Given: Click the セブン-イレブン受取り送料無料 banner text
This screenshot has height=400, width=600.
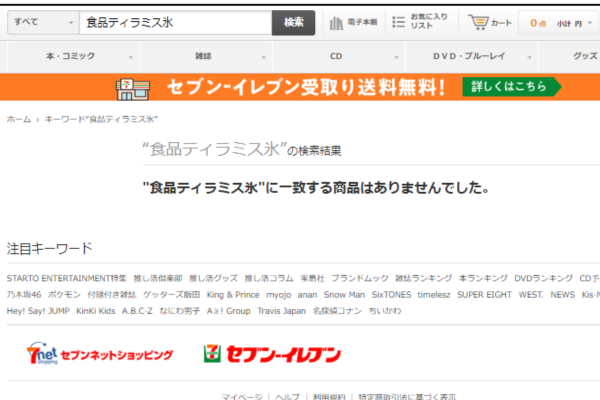Looking at the screenshot, I should point(306,87).
